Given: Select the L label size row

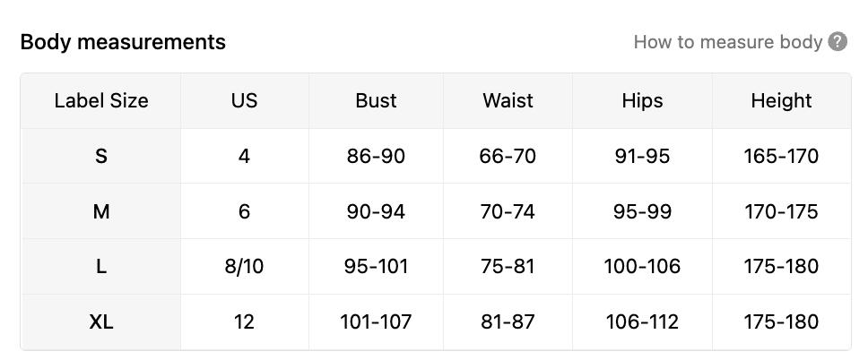Looking at the screenshot, I should [x=101, y=267].
